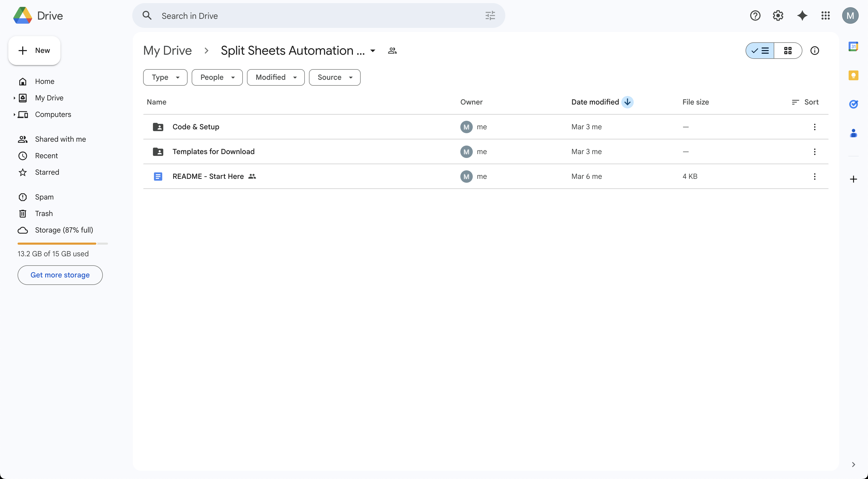Expand My Drive tree arrow
The height and width of the screenshot is (479, 868).
pyautogui.click(x=14, y=98)
